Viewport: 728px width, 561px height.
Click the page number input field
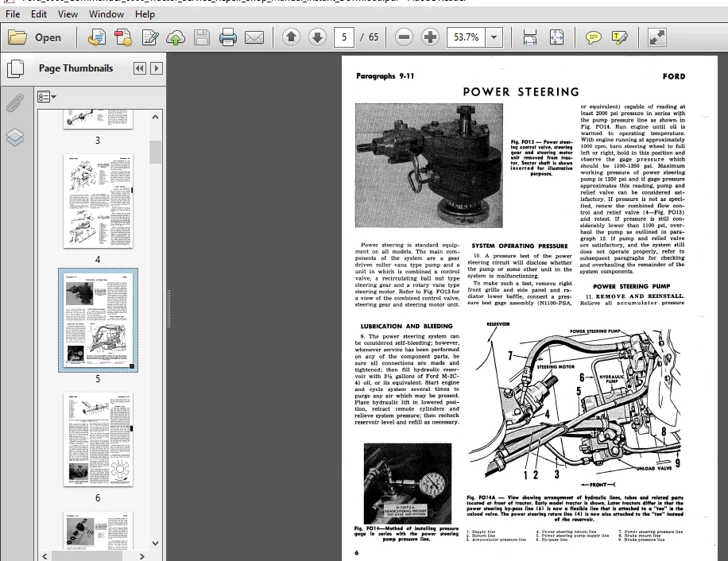(344, 37)
